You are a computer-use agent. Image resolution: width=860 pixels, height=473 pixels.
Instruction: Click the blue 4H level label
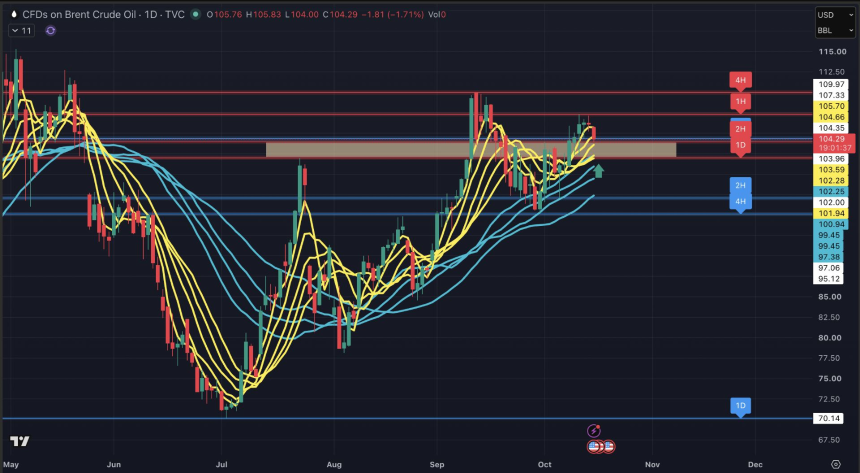tap(740, 202)
